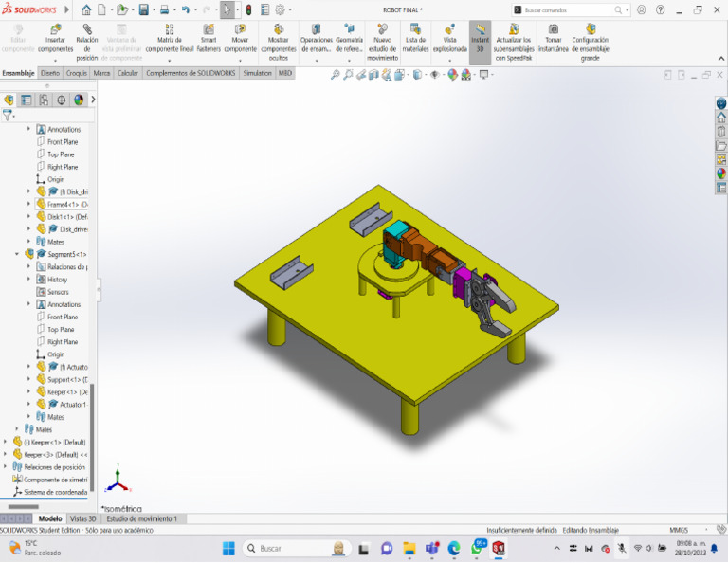
Task: Open ConfigurationManager tab icon
Action: (44, 100)
